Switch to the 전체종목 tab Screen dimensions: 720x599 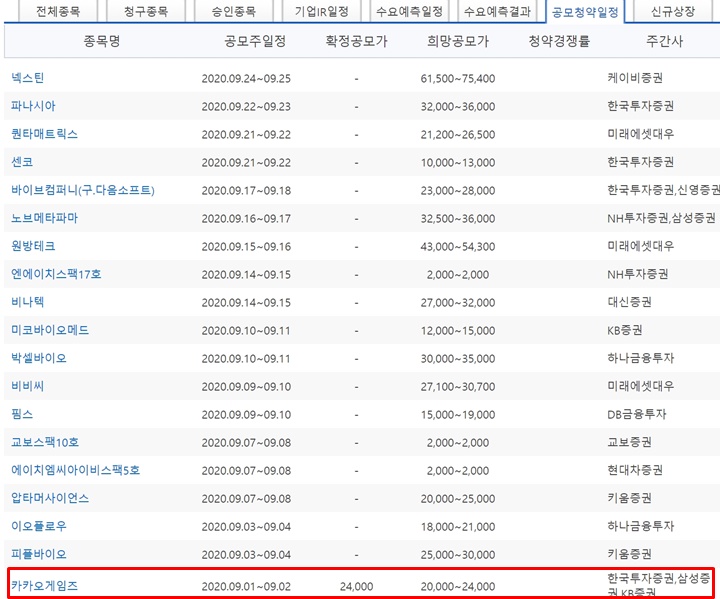pos(58,11)
